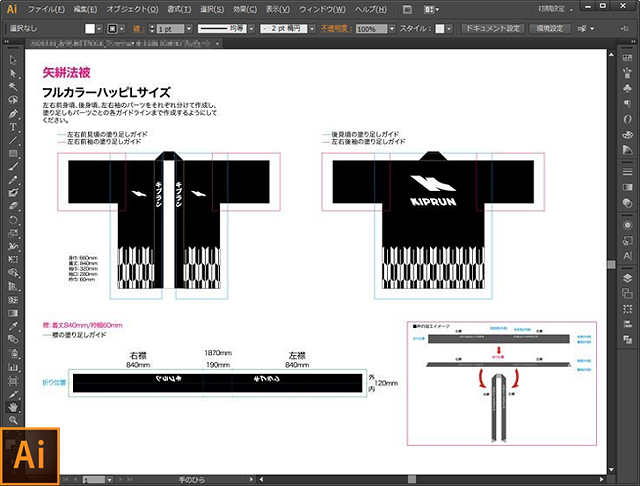Select the Eraser tool
This screenshot has height=486, width=640.
coord(13,206)
